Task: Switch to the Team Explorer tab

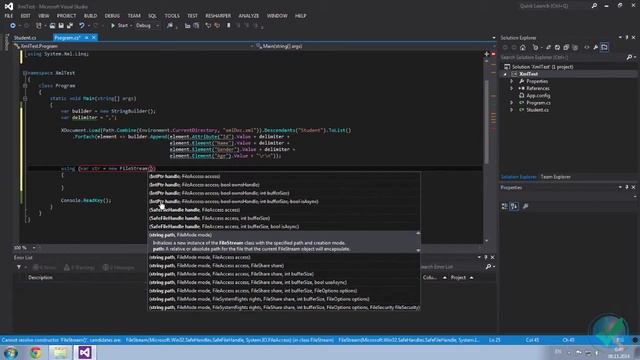Action: pos(555,177)
